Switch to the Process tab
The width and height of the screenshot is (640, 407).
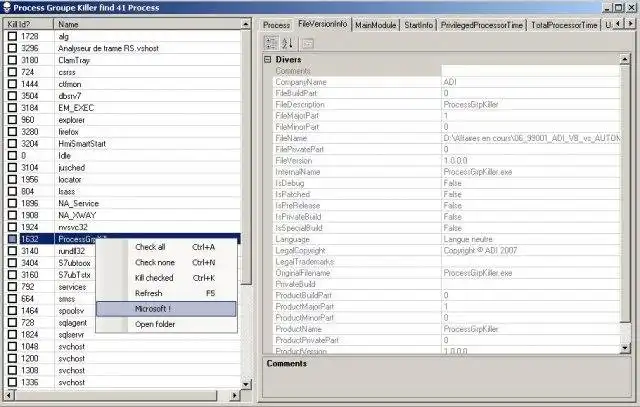pyautogui.click(x=276, y=25)
